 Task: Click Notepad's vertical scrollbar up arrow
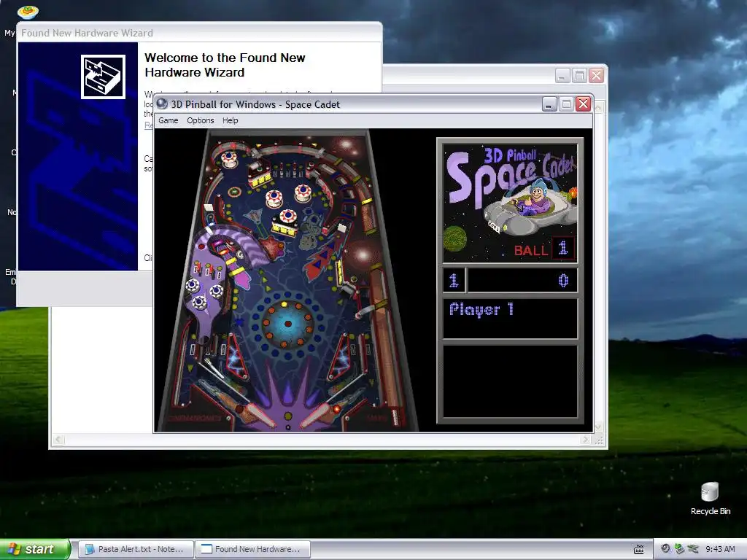click(x=598, y=107)
